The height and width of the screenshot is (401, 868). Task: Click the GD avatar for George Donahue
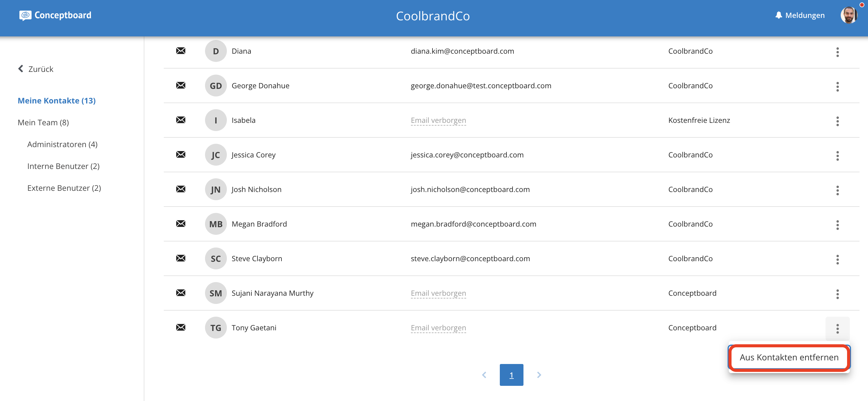point(216,86)
